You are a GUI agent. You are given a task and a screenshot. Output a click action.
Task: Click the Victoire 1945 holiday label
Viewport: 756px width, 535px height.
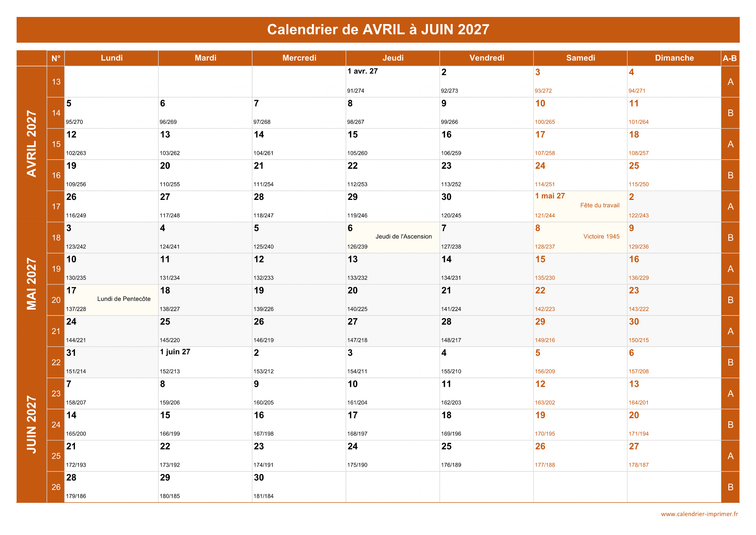(x=601, y=236)
